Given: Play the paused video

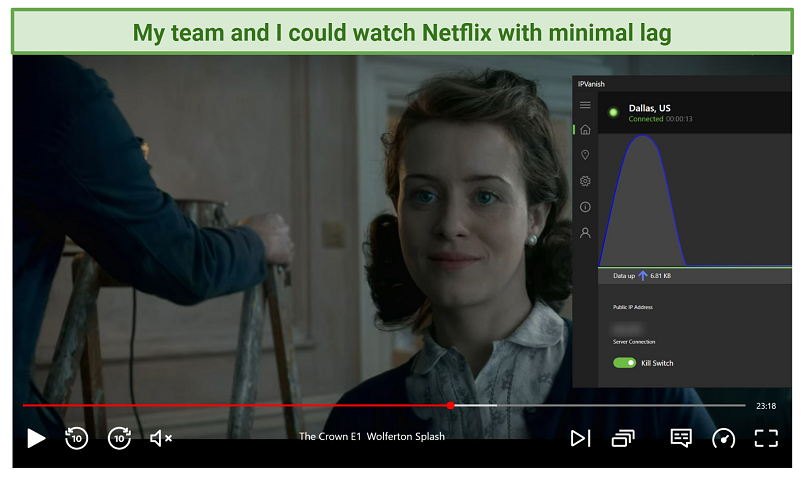Looking at the screenshot, I should [x=36, y=437].
